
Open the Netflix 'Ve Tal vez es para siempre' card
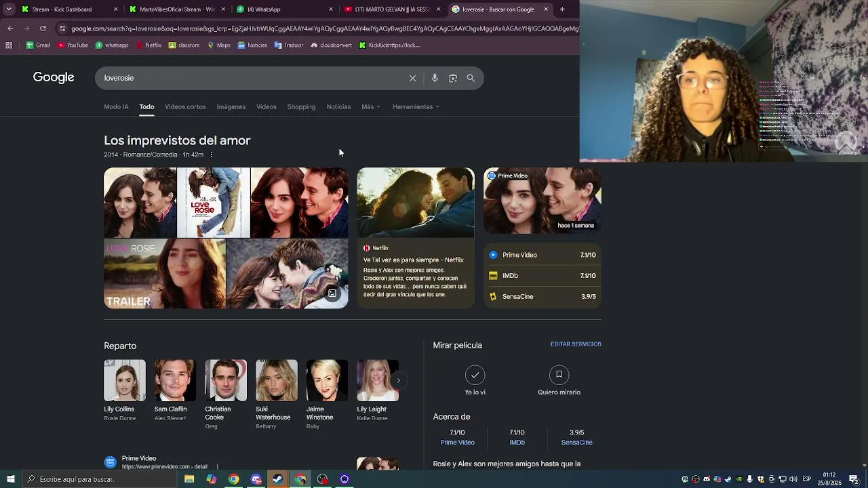[x=416, y=238]
